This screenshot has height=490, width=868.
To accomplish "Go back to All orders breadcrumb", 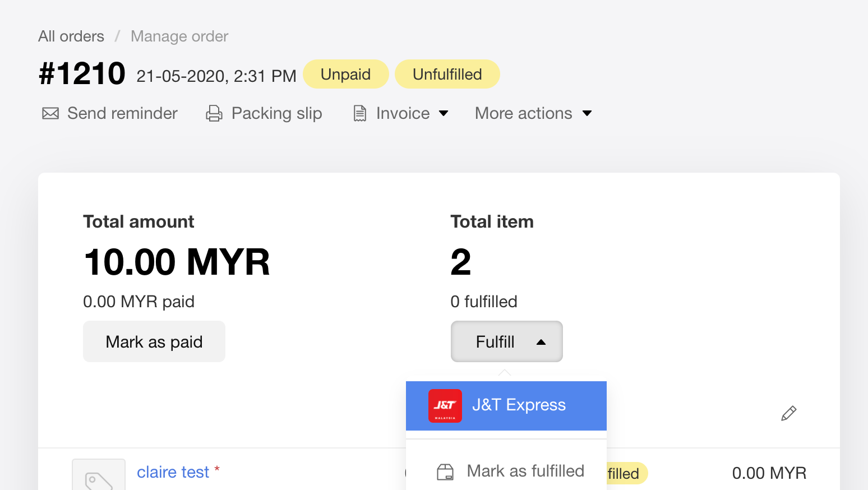I will pos(71,36).
